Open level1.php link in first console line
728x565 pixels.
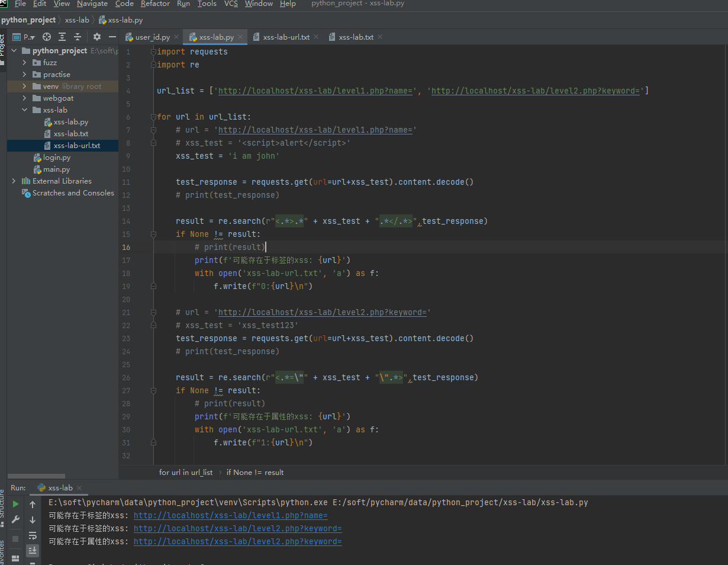click(x=231, y=515)
